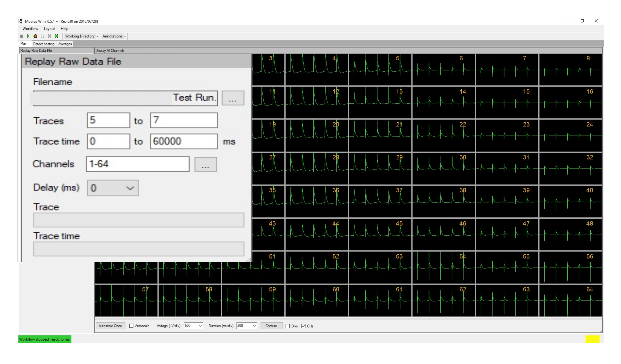
Task: Click the Stop workflow square icon
Action: tap(22, 36)
